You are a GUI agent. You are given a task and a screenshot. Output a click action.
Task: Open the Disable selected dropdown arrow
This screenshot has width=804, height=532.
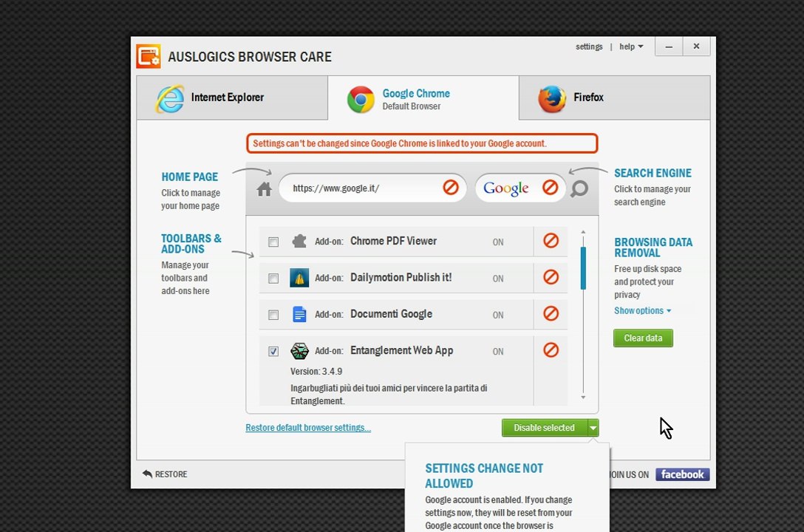(593, 428)
